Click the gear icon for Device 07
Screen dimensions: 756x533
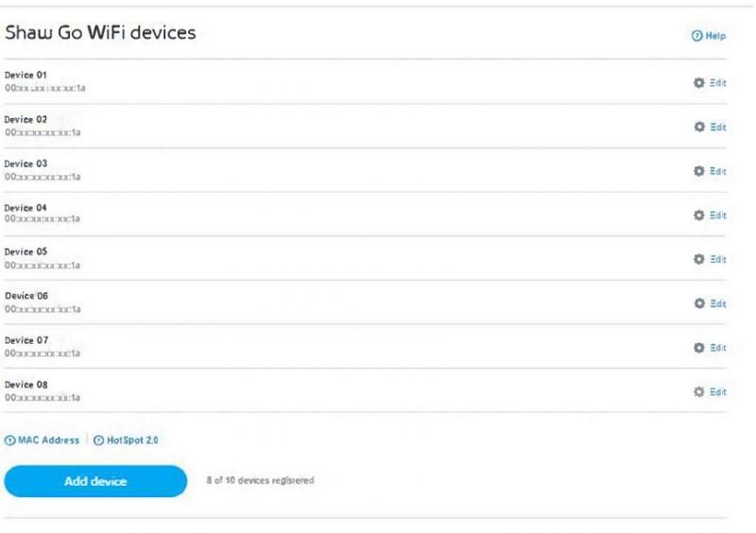(699, 348)
